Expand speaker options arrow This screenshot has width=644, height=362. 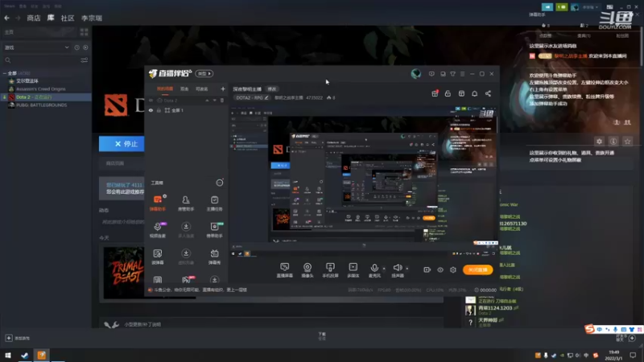tap(407, 269)
